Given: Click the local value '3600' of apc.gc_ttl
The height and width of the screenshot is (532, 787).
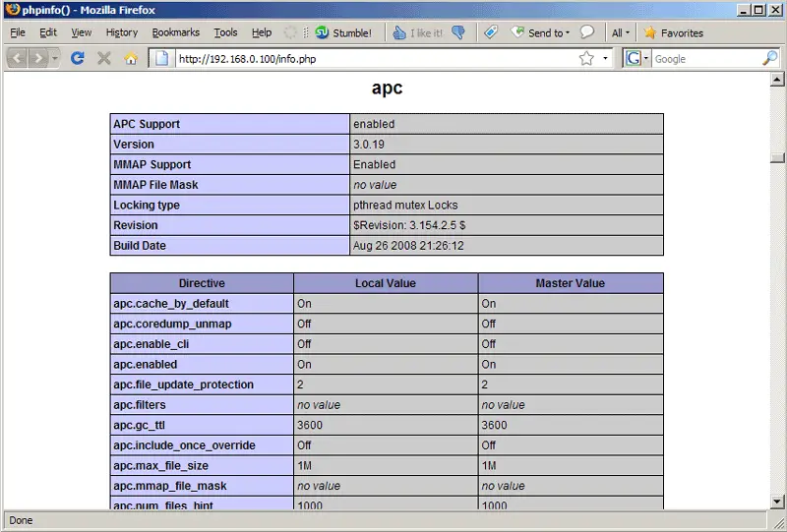Looking at the screenshot, I should click(310, 425).
